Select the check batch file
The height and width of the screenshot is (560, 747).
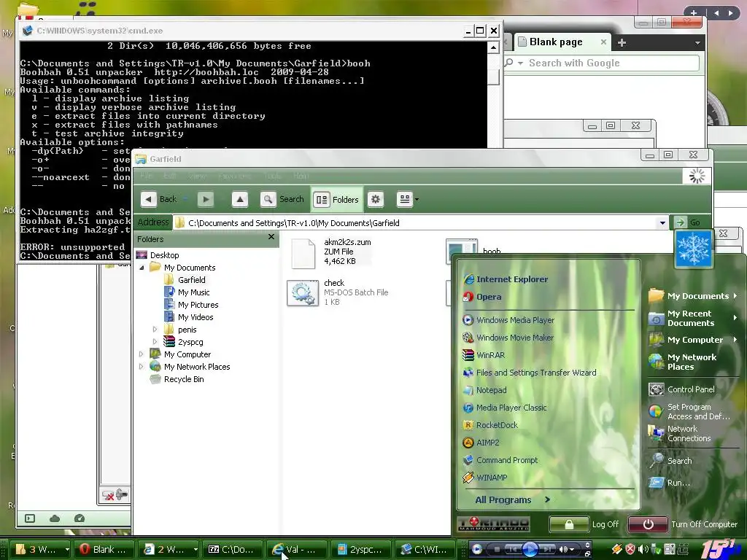click(x=338, y=292)
